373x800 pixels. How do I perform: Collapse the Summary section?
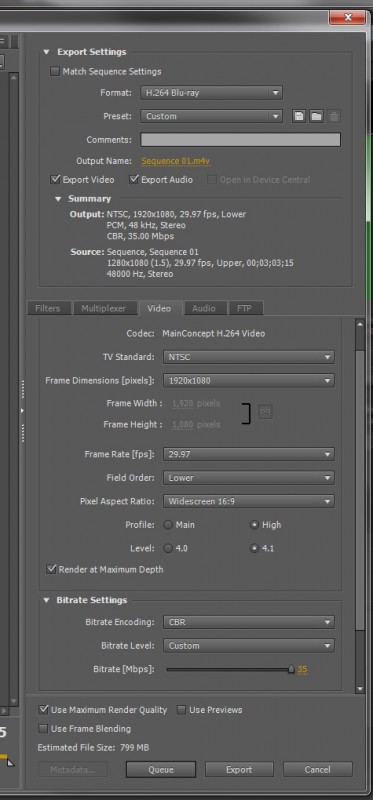coord(58,199)
